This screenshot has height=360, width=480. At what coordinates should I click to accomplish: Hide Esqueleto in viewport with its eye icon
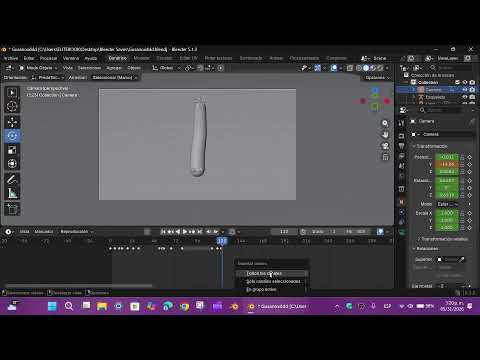pos(465,97)
